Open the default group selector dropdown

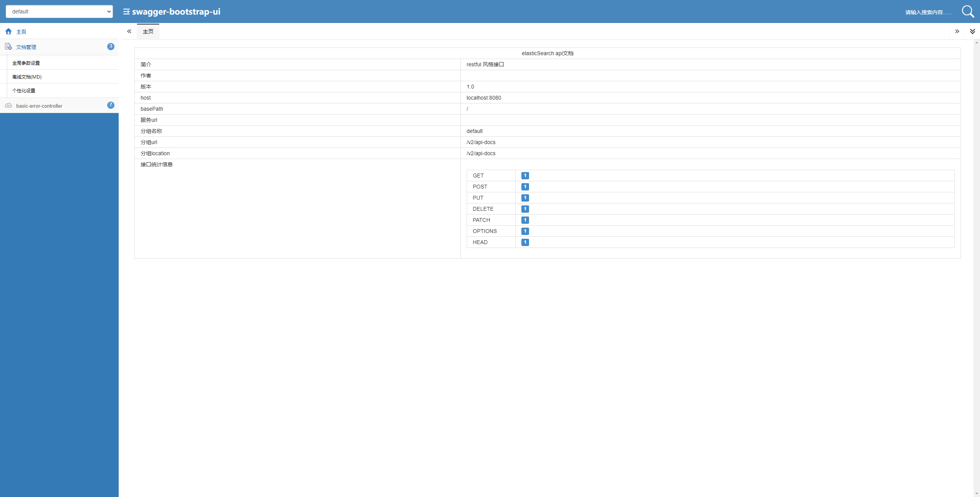click(x=59, y=11)
